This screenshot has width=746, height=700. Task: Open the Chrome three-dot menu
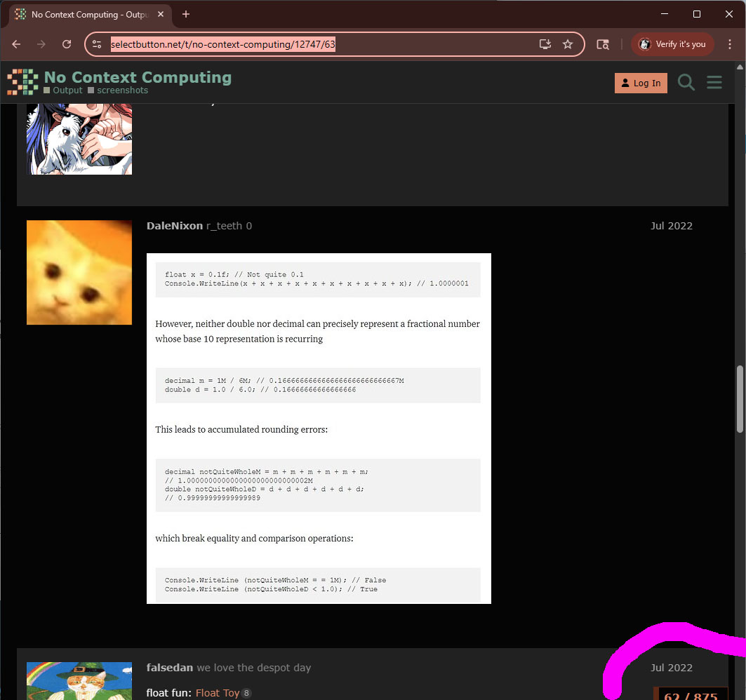(x=730, y=44)
